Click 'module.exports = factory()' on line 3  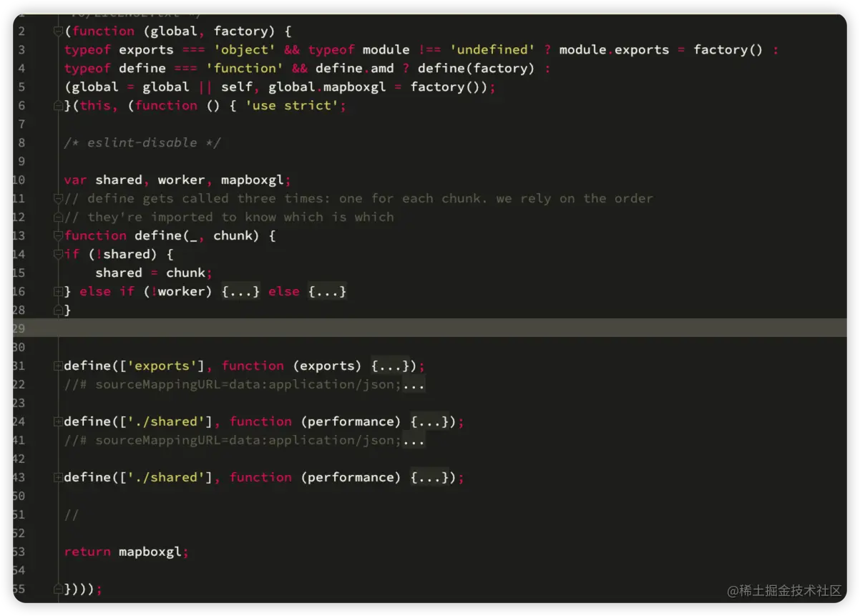pyautogui.click(x=661, y=49)
